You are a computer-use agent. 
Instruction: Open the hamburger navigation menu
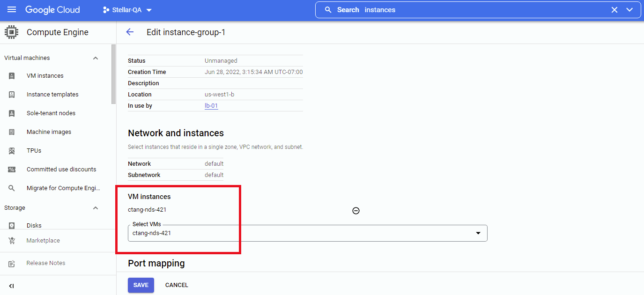[x=12, y=10]
